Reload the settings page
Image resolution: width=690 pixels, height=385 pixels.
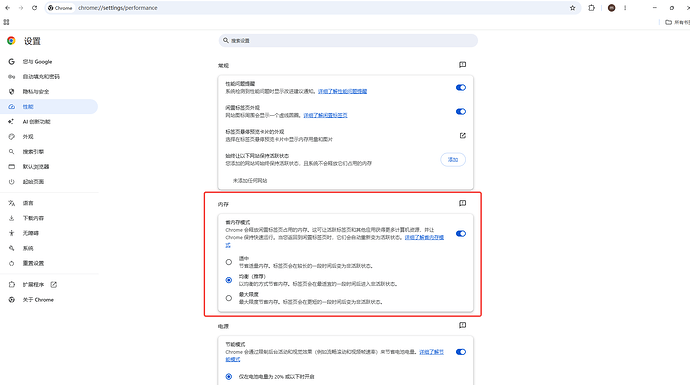click(34, 8)
